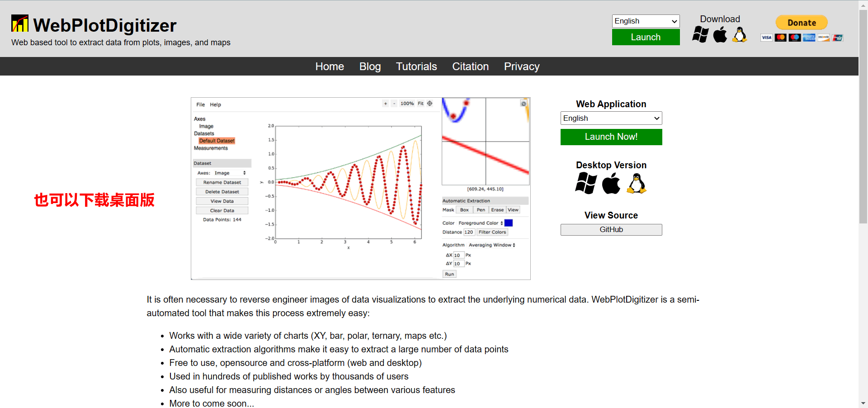Click the Windows icon under Desktop Version
Image resolution: width=868 pixels, height=408 pixels.
(x=586, y=183)
